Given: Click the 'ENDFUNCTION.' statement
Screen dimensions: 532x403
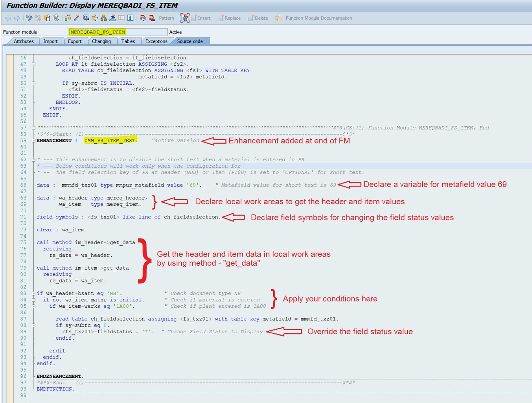Looking at the screenshot, I should pos(55,389).
